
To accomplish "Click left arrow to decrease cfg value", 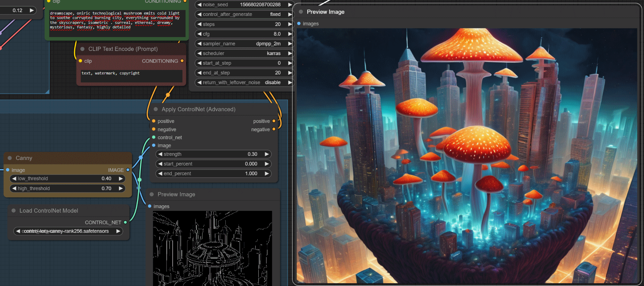I will coord(199,34).
